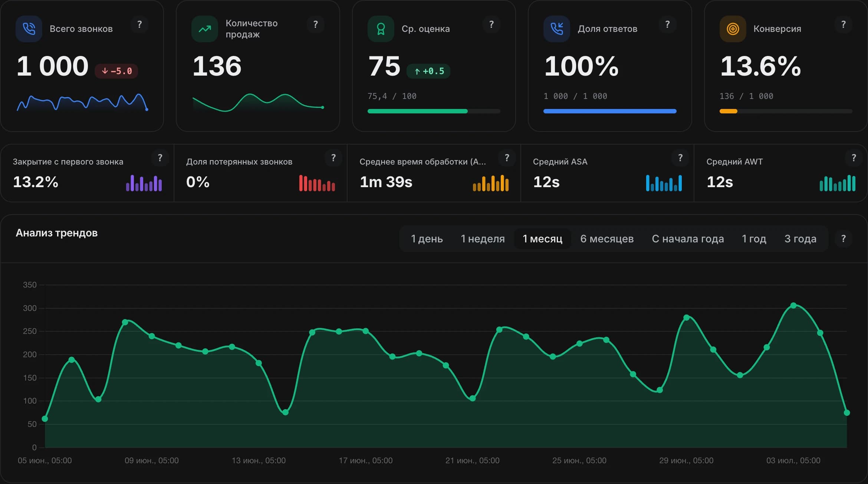Click the award badge icon for Ср. оценка
This screenshot has height=484, width=868.
[x=381, y=29]
